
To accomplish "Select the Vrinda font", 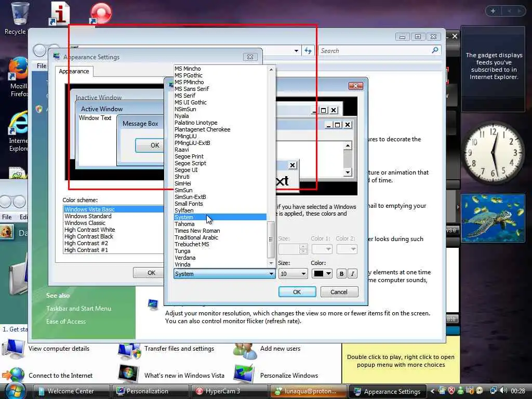I will point(182,264).
